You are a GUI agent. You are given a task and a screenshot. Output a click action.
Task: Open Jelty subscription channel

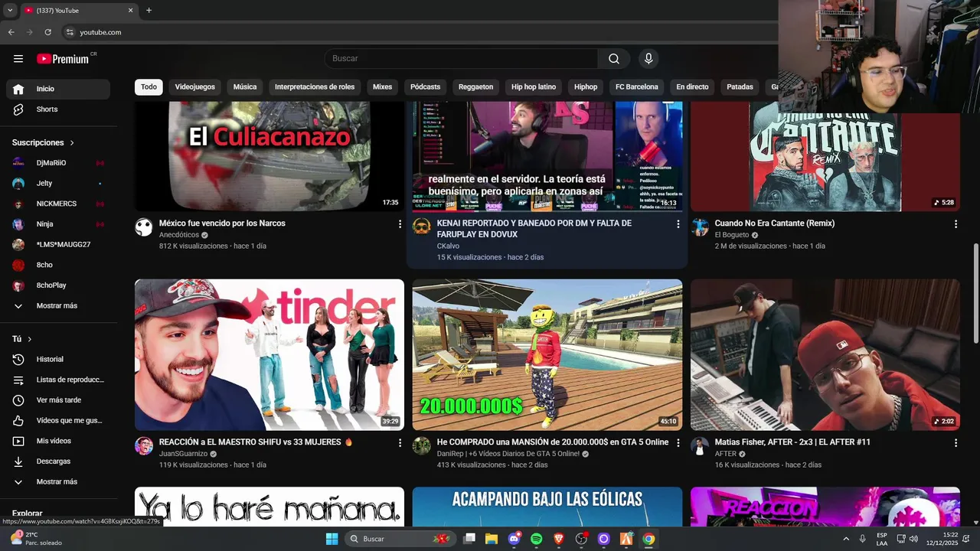click(58, 184)
